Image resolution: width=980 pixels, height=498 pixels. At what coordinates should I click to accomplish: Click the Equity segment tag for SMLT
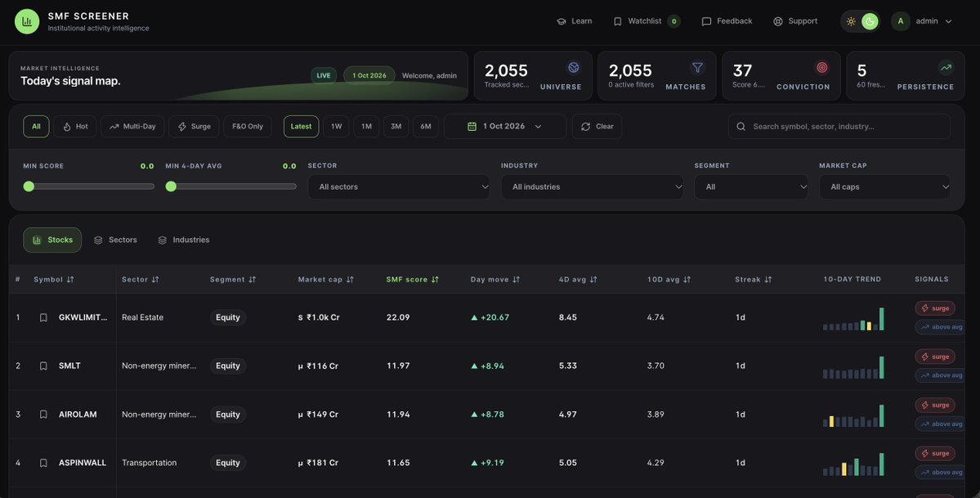point(228,366)
